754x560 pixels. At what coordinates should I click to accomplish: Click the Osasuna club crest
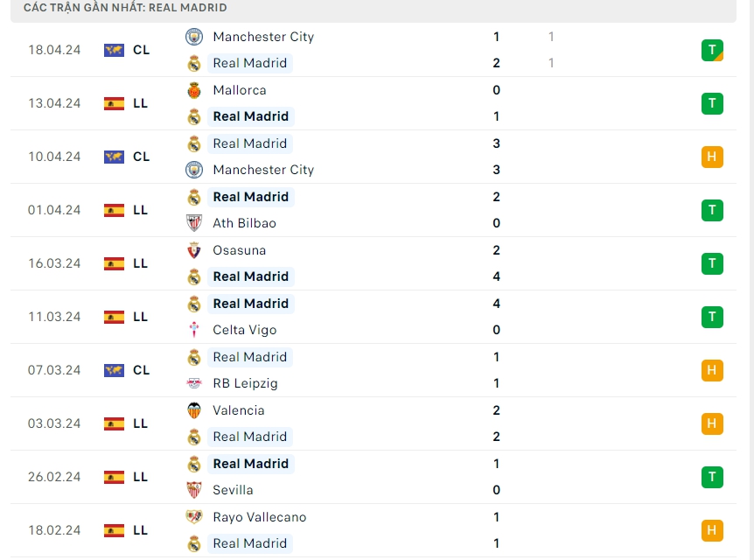[x=193, y=250]
